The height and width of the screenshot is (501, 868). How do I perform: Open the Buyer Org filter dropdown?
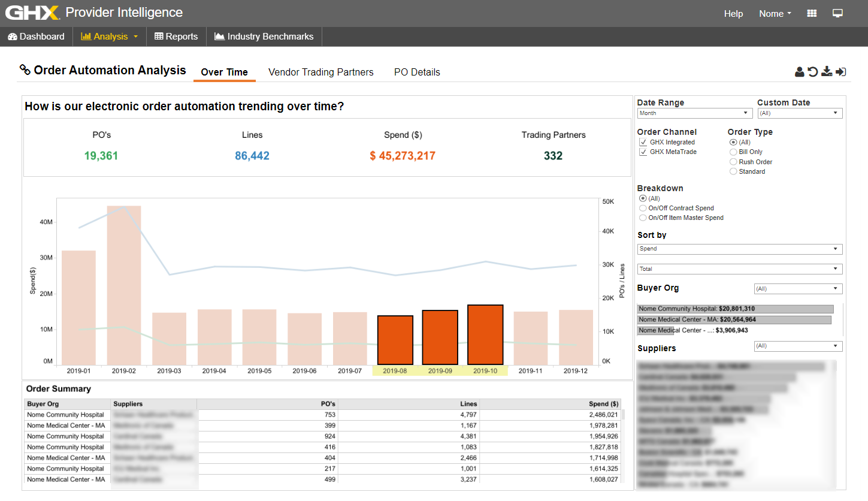[x=797, y=289]
